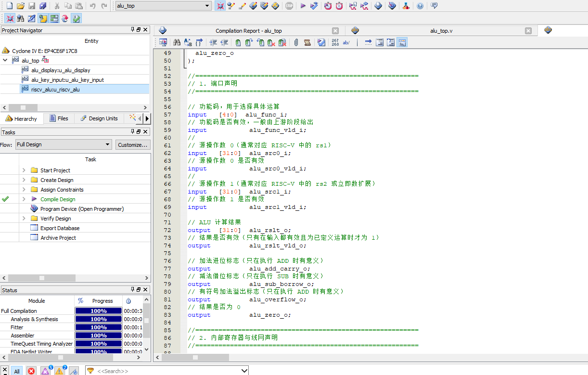Click the Tcl Console pencil icon in second toolbar
This screenshot has height=375, width=588.
tap(32, 18)
